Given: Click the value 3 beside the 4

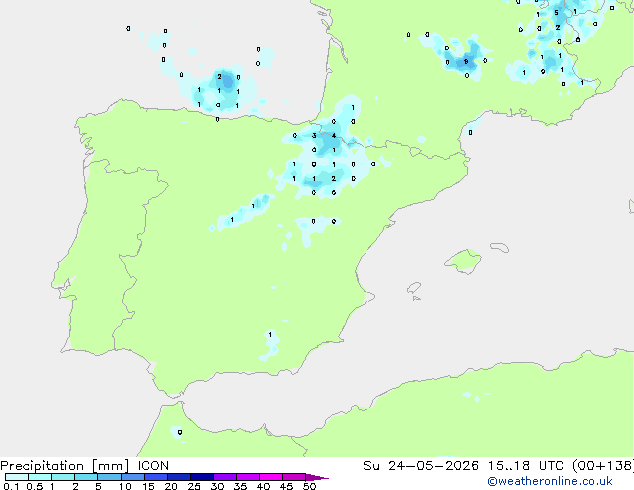Looking at the screenshot, I should coord(314,135).
